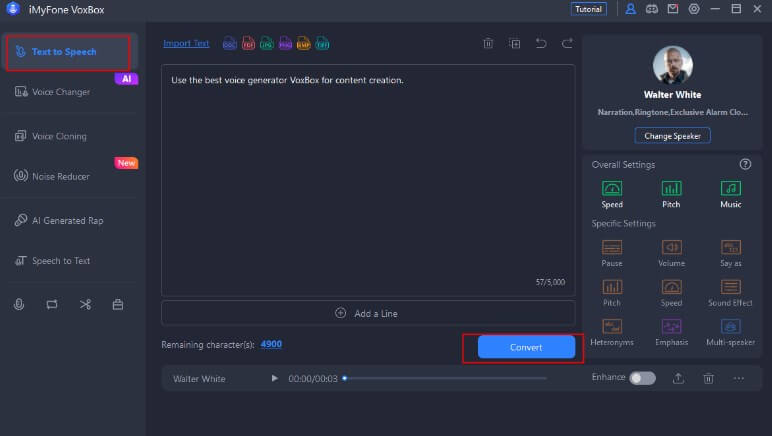Click the Change Speaker button

point(672,136)
